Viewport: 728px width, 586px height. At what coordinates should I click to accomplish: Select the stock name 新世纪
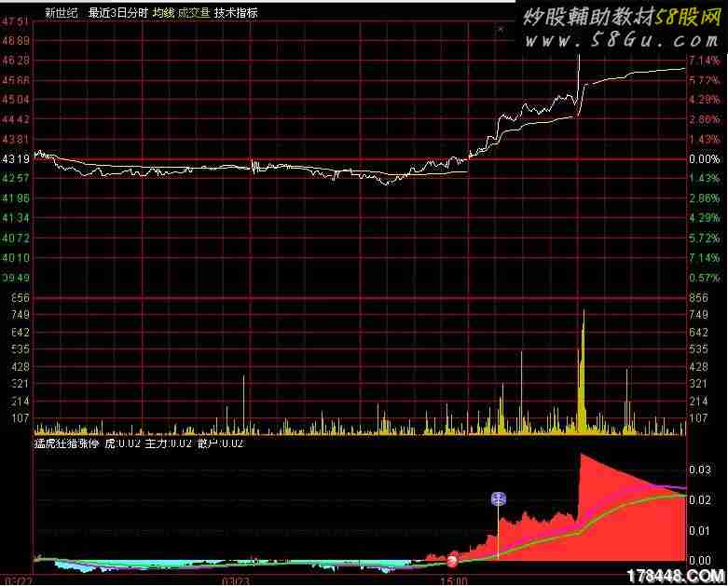click(x=62, y=13)
